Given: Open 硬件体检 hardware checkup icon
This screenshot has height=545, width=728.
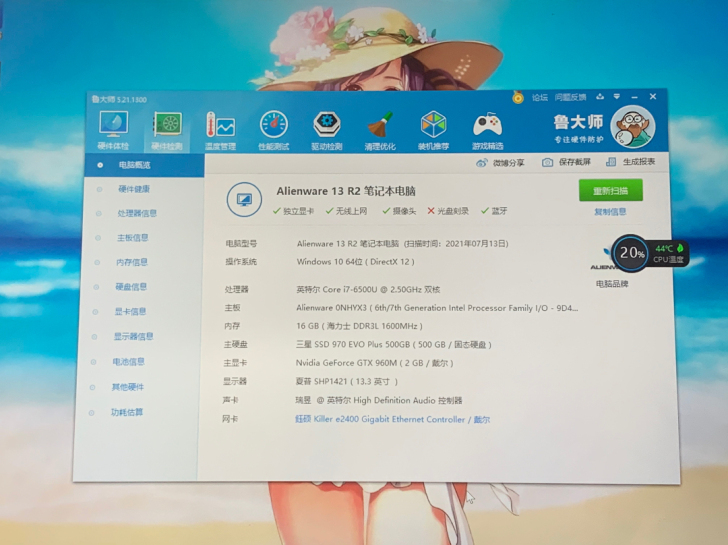Looking at the screenshot, I should pyautogui.click(x=113, y=130).
